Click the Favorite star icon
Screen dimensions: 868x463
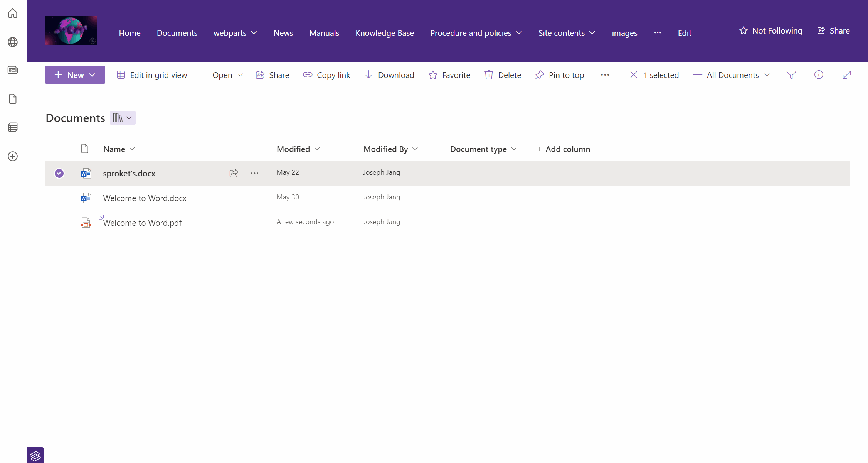433,75
